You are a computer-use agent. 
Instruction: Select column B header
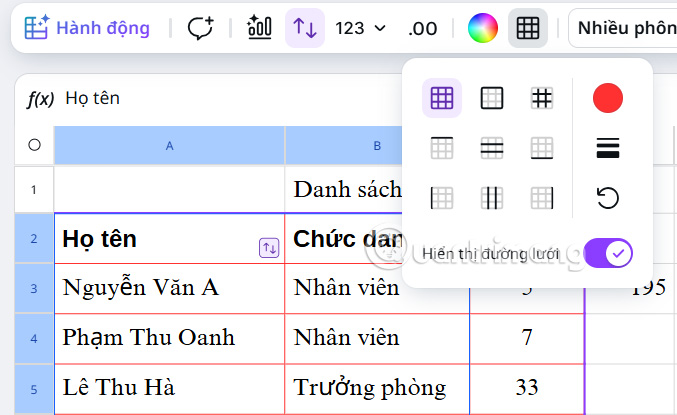point(343,146)
